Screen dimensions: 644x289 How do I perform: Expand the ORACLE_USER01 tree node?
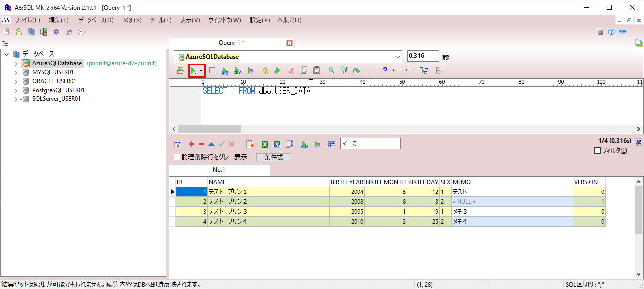[x=16, y=82]
